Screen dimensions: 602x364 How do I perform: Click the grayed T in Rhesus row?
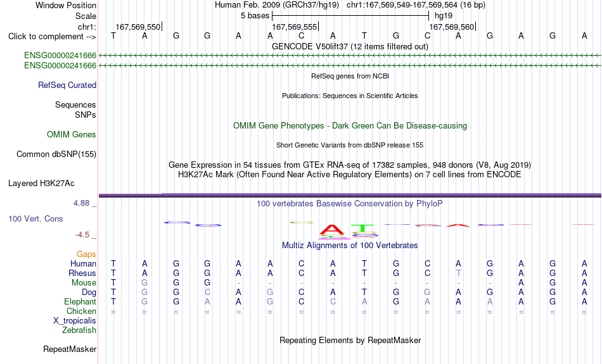(458, 273)
